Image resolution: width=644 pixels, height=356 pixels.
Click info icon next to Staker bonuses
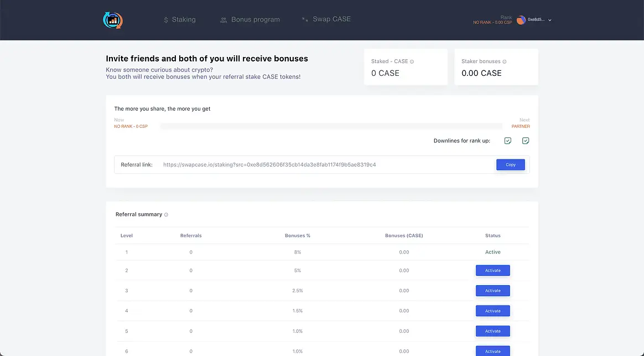(504, 61)
